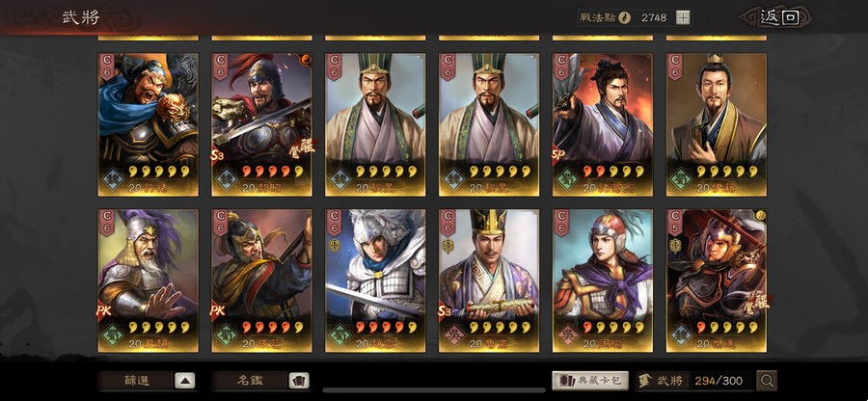
Task: Click the S3 badge on the 魯肅 card
Action: [x=446, y=311]
